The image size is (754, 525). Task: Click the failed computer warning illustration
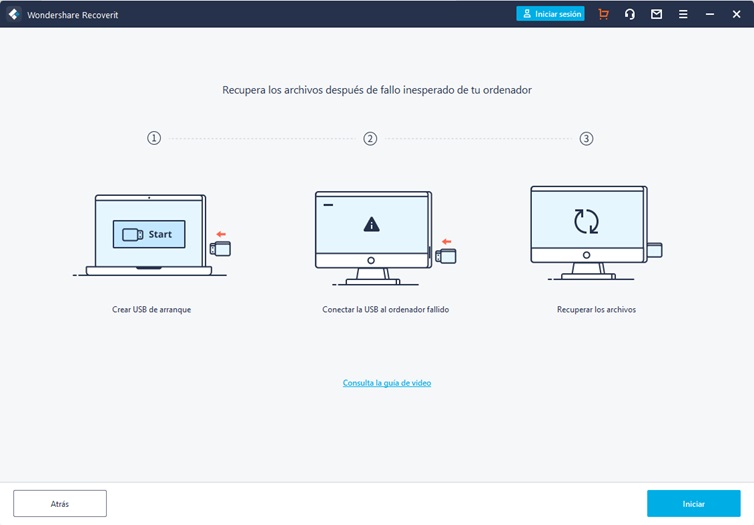386,238
